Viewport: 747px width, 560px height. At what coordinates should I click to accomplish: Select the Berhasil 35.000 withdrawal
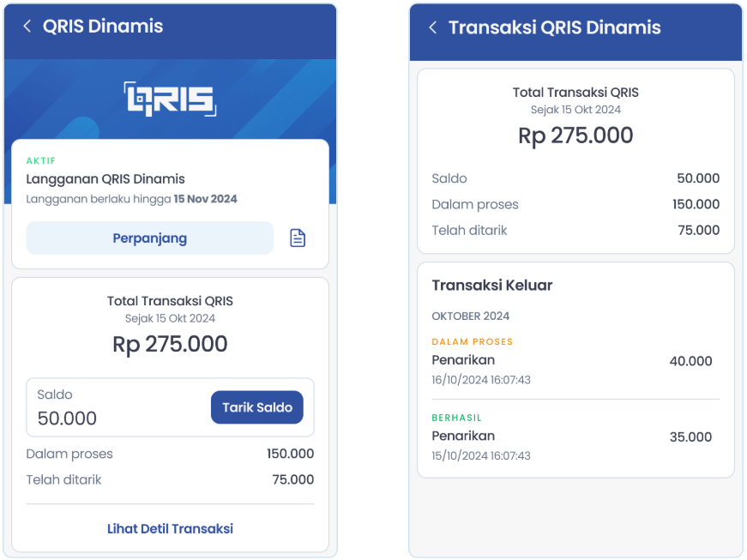coord(575,437)
